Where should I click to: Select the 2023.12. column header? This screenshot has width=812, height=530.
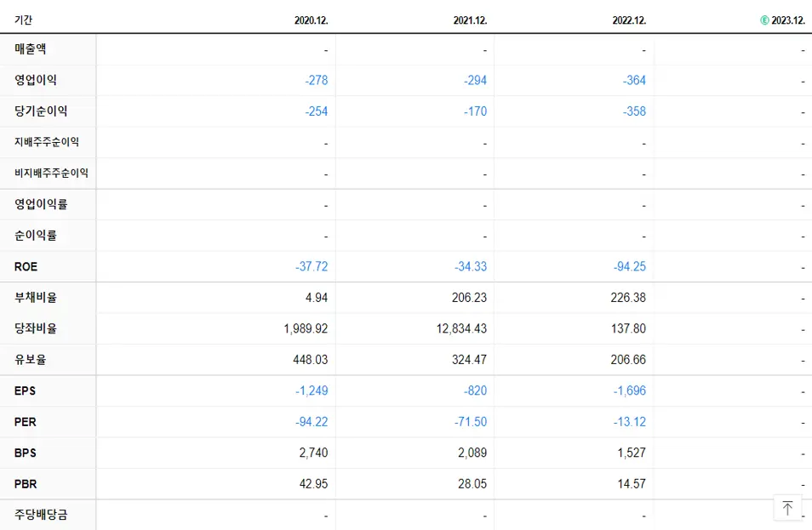[788, 20]
